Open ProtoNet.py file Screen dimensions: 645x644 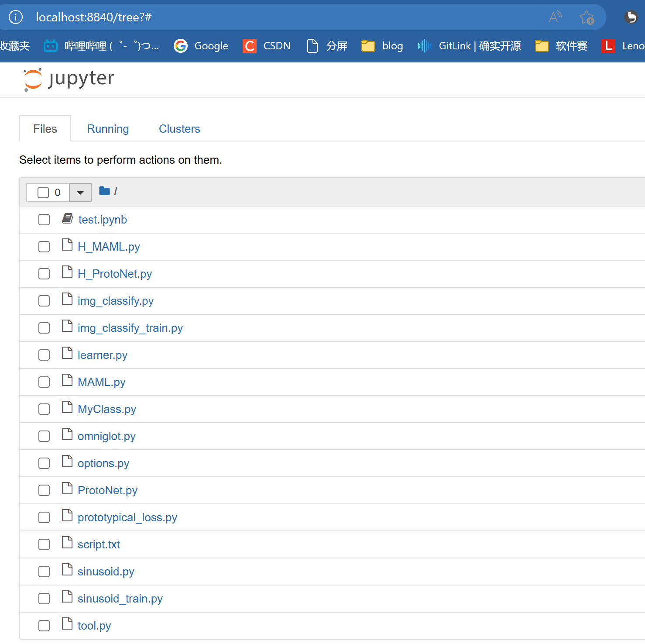pyautogui.click(x=107, y=490)
